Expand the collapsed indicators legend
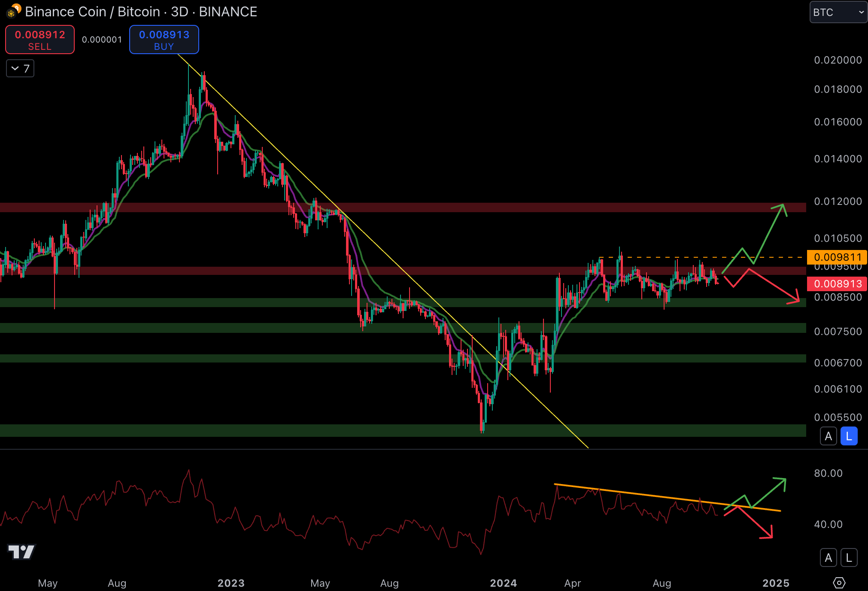Screen dimensions: 868x591 pos(20,69)
